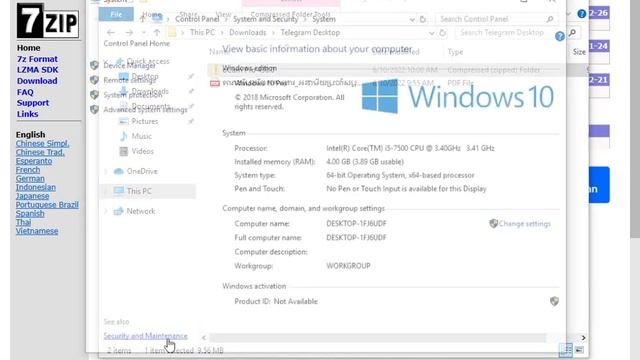Click the horizontal scrollbar left arrow

pyautogui.click(x=204, y=338)
